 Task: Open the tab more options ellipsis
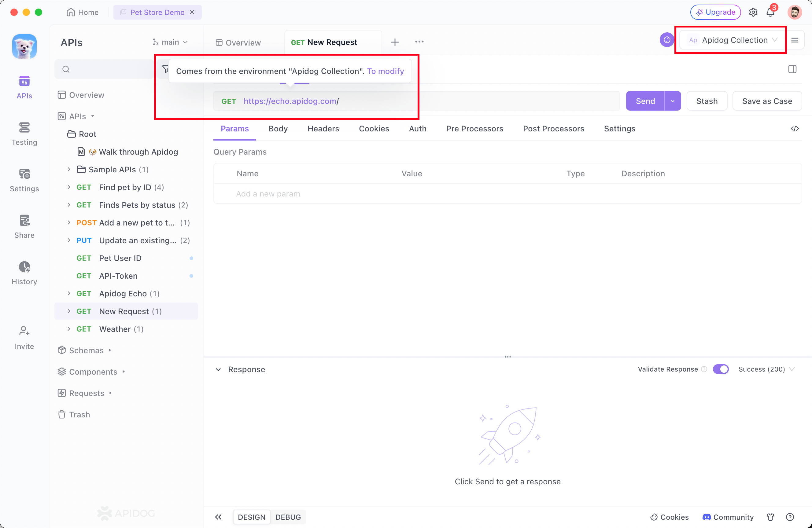coord(419,42)
